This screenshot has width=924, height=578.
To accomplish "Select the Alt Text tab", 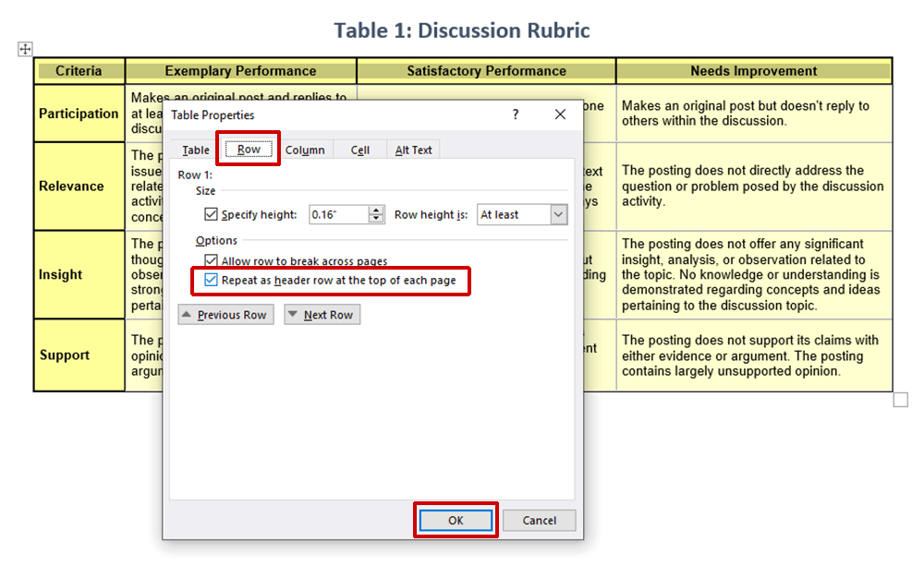I will 412,149.
